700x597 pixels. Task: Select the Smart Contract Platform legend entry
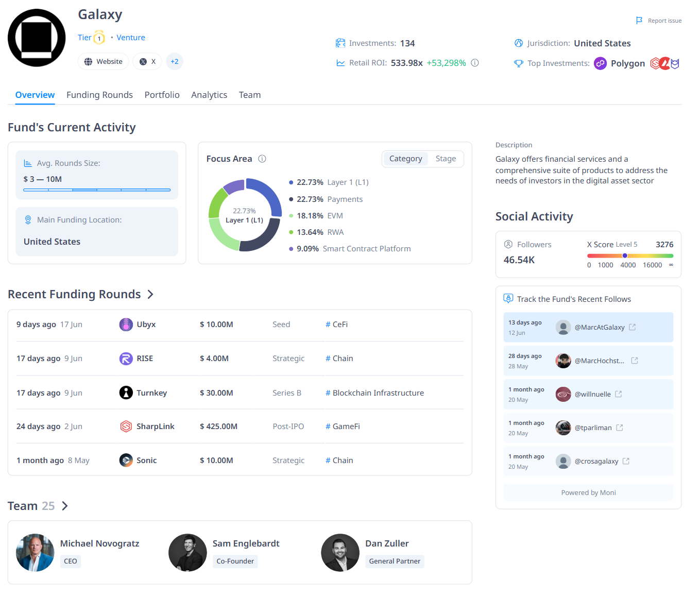point(350,249)
